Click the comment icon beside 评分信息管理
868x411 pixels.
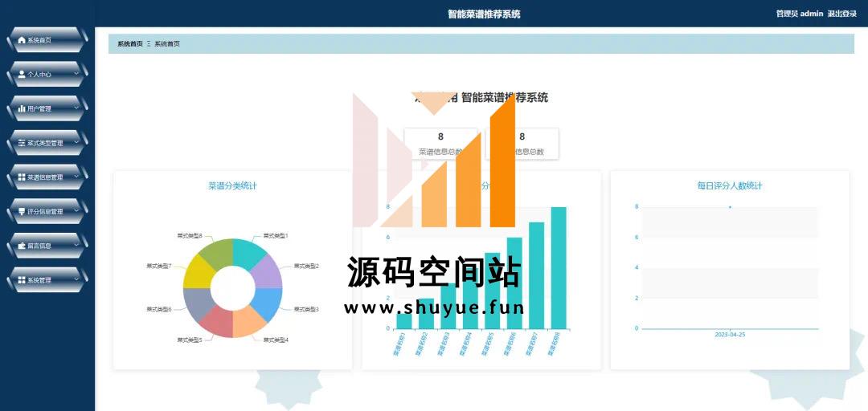point(22,212)
